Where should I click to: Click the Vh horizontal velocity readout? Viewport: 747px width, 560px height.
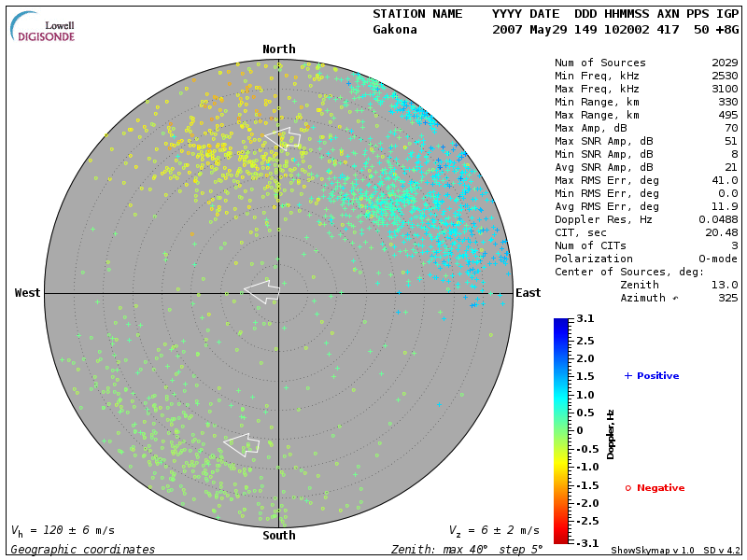pos(63,530)
